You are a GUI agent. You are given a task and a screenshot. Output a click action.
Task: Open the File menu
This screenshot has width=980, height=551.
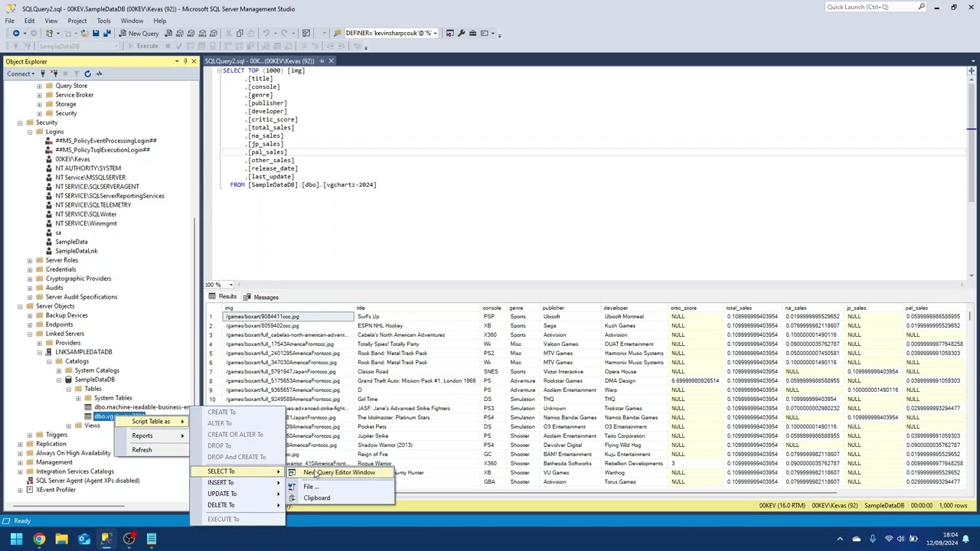(10, 21)
